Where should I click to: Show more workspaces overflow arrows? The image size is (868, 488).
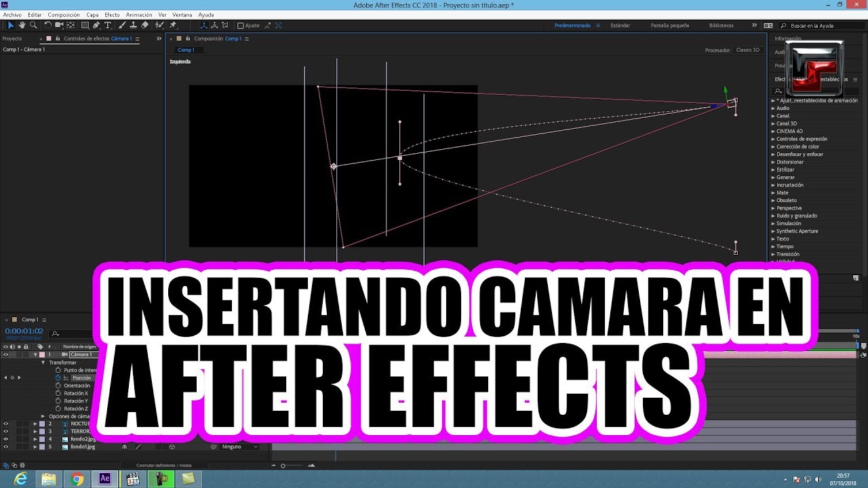pyautogui.click(x=754, y=25)
